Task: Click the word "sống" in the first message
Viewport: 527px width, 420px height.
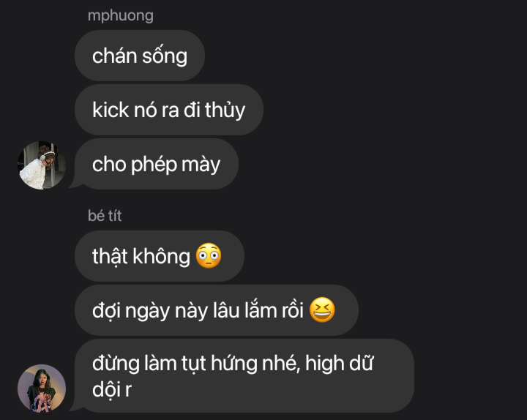Action: pos(165,56)
